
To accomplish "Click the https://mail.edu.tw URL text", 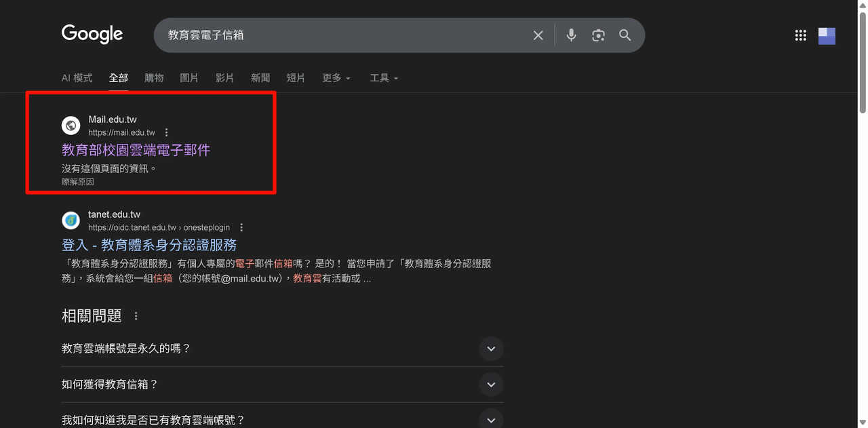I will (x=121, y=133).
